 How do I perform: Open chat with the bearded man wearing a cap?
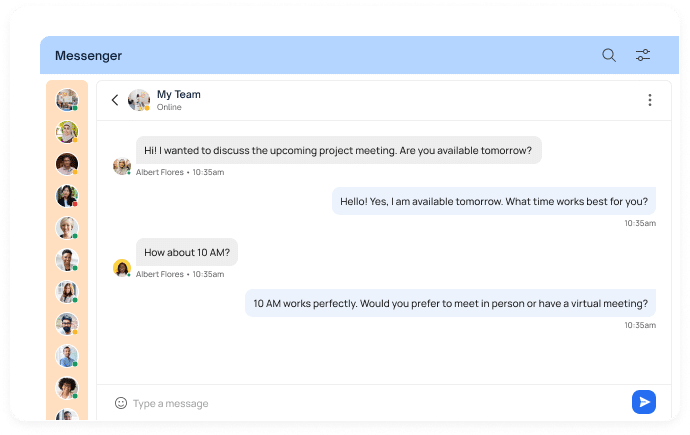pos(67,324)
